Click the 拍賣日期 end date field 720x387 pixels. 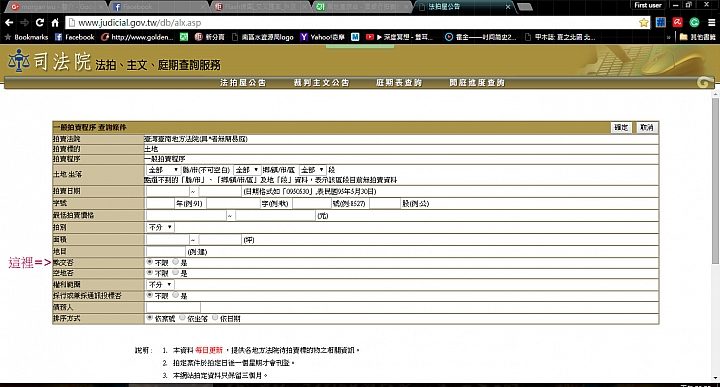coord(220,191)
